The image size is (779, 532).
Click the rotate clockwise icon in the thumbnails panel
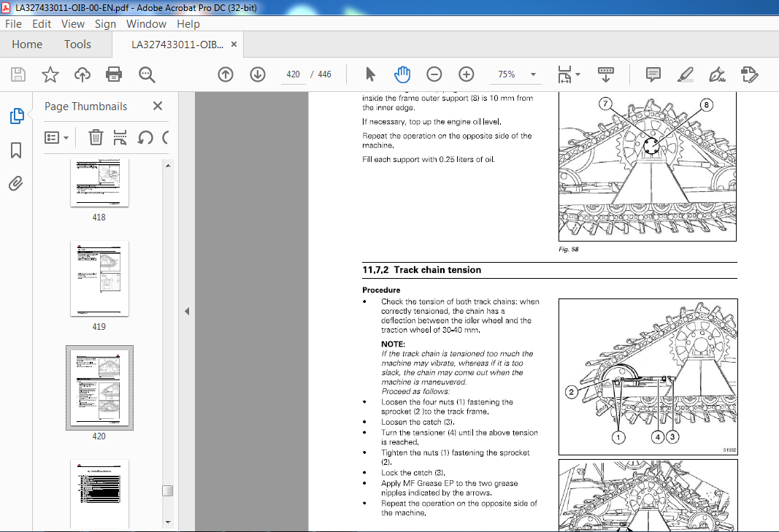166,137
